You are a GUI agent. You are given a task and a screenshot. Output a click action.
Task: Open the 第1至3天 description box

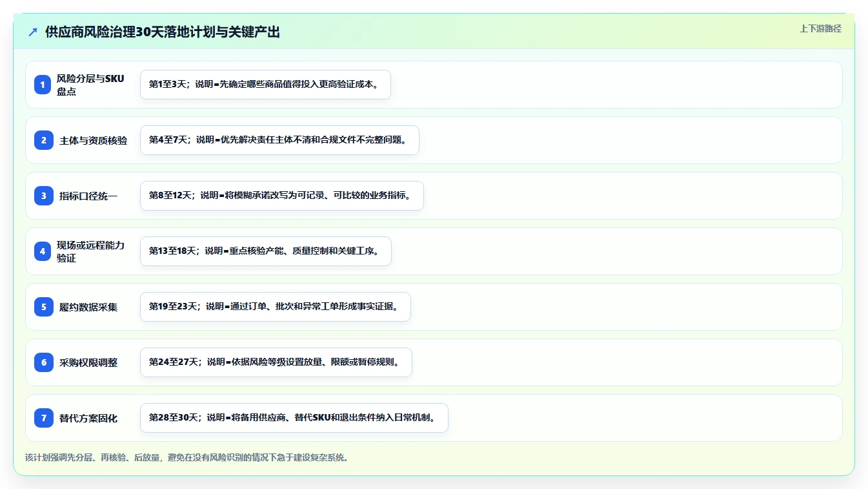(x=265, y=85)
